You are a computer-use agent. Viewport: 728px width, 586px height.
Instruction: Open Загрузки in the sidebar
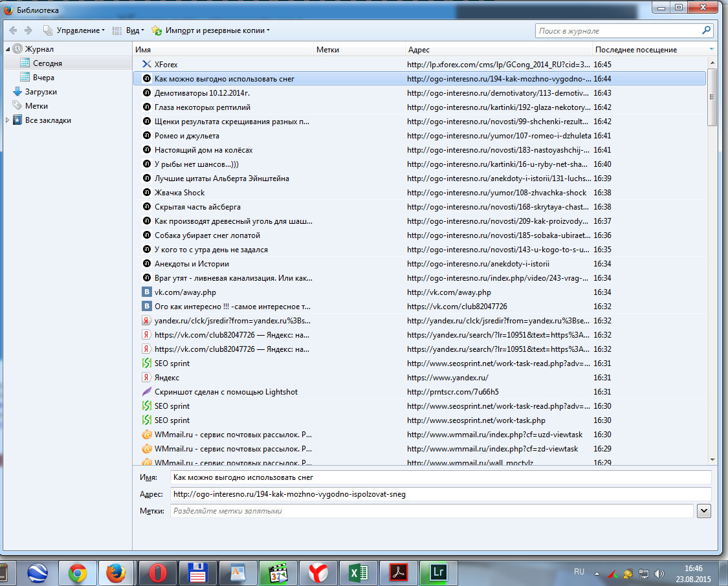click(x=41, y=92)
